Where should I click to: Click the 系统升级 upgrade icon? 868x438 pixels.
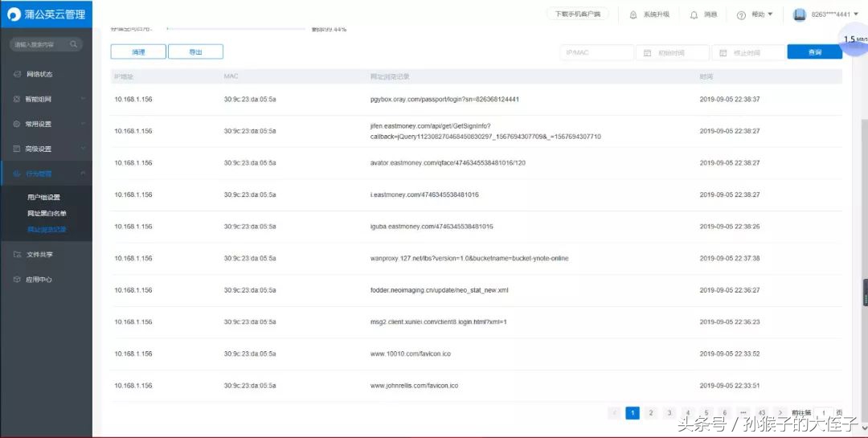[633, 15]
